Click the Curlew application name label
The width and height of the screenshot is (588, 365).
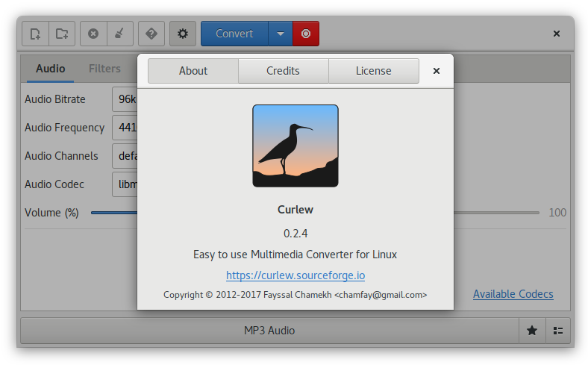click(295, 210)
